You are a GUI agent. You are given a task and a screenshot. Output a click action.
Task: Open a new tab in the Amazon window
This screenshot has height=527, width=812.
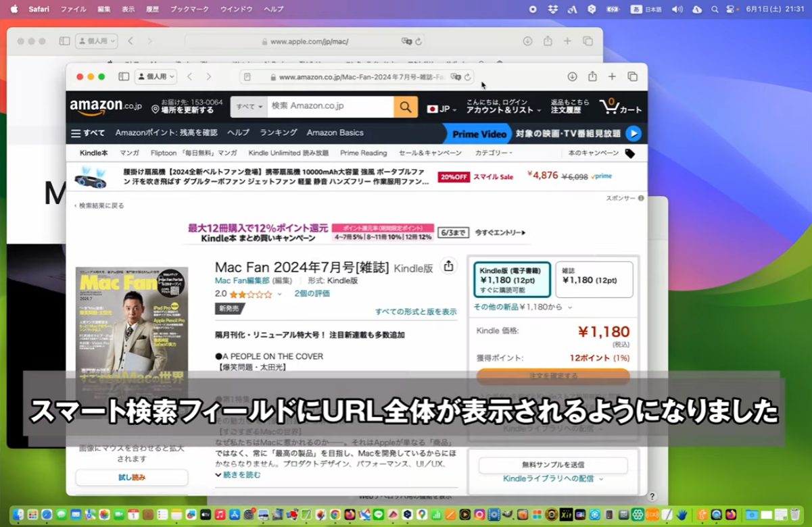[612, 77]
